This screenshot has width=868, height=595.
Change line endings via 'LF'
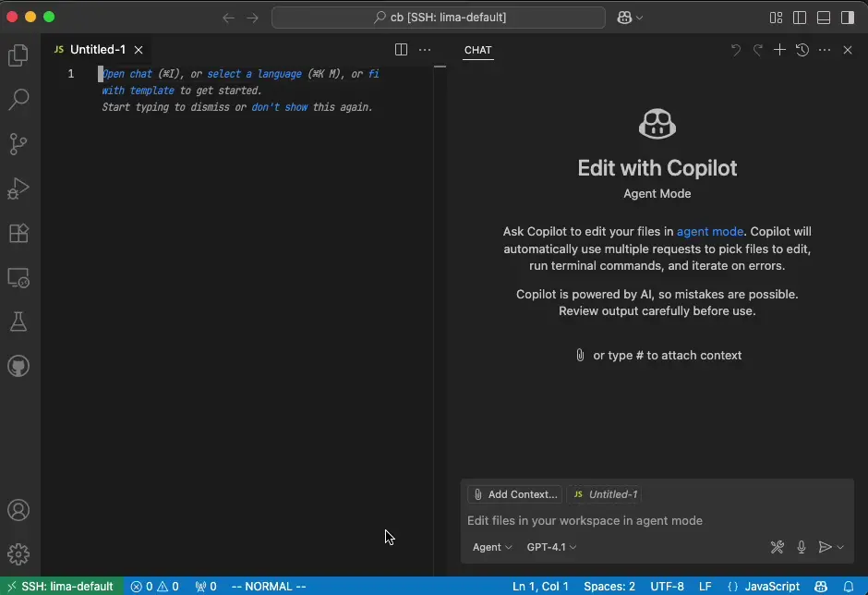705,586
